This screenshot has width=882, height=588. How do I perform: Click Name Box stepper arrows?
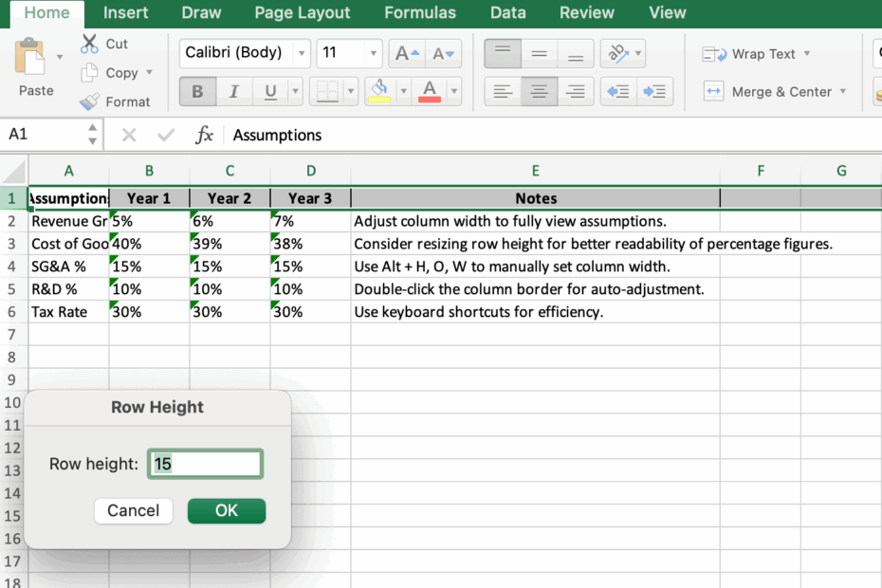point(92,135)
